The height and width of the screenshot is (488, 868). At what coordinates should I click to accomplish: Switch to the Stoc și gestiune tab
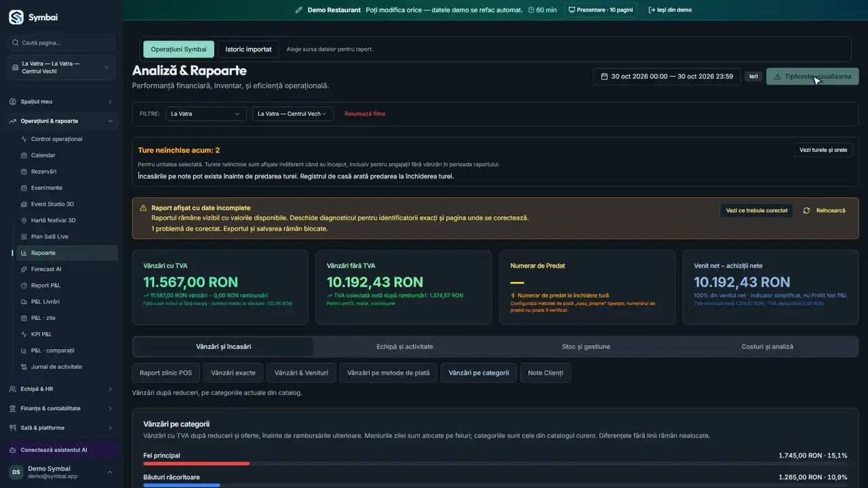tap(586, 346)
